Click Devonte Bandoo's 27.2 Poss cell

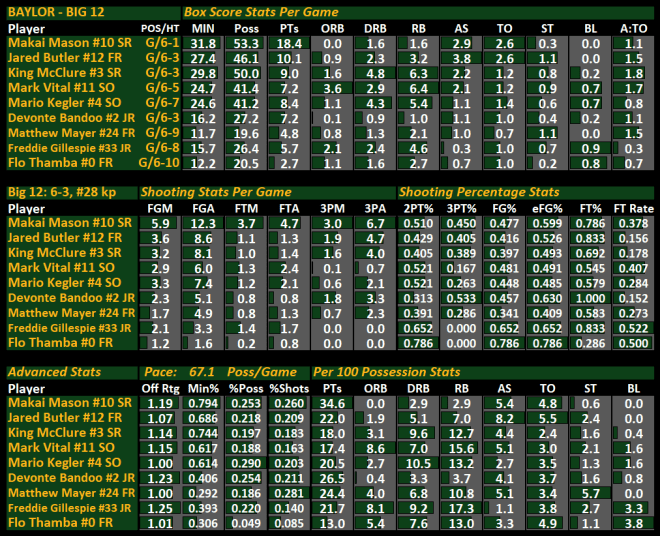coord(246,119)
